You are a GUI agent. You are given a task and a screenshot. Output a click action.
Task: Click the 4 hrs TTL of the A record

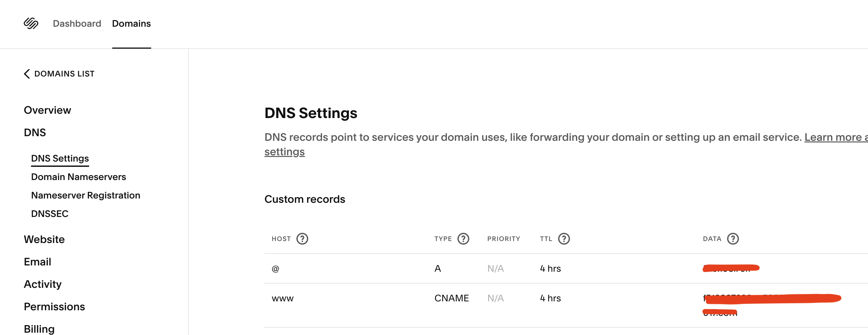pos(550,268)
